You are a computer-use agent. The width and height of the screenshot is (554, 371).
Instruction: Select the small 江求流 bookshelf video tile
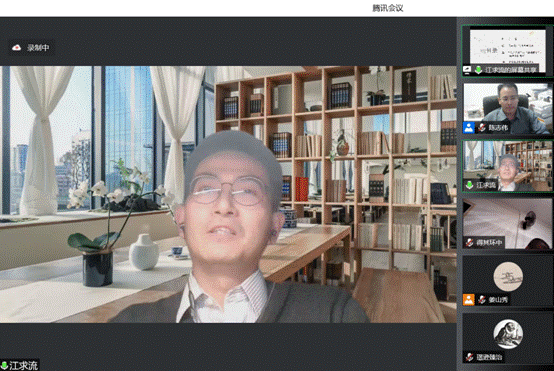click(507, 166)
